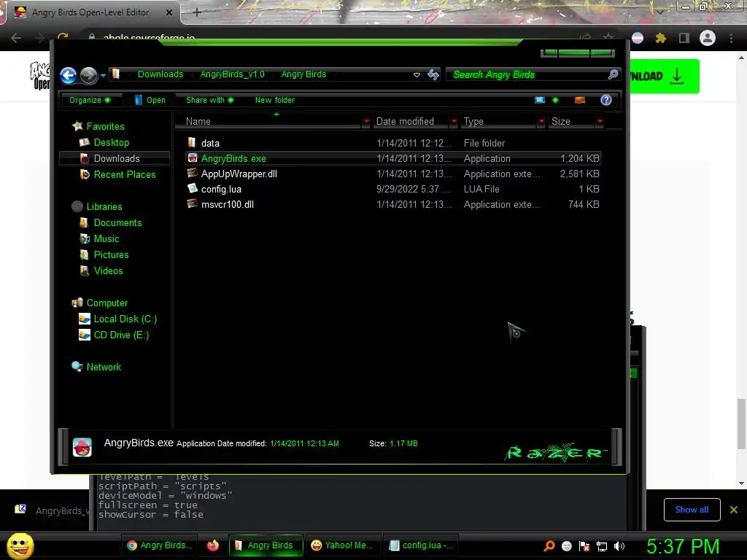The width and height of the screenshot is (747, 560).
Task: Sort by Name column header
Action: pyautogui.click(x=269, y=122)
